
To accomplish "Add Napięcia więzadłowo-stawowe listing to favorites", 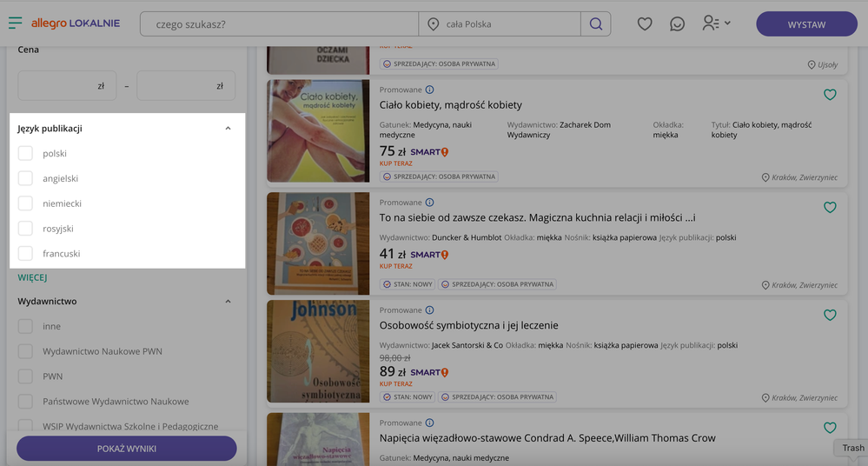I will pyautogui.click(x=830, y=427).
